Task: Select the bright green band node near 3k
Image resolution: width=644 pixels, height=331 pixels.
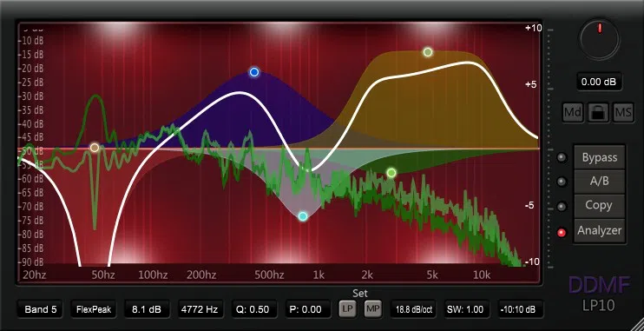Action: 391,173
